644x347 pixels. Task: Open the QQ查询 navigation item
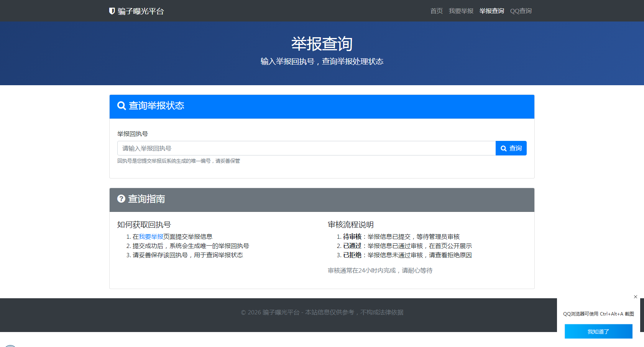coord(521,11)
